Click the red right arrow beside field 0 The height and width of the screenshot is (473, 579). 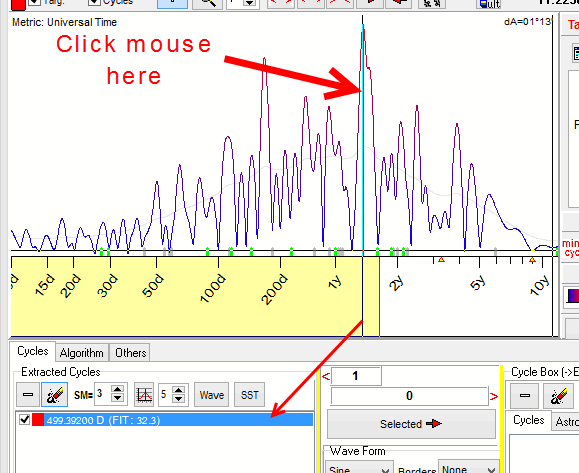pos(494,397)
